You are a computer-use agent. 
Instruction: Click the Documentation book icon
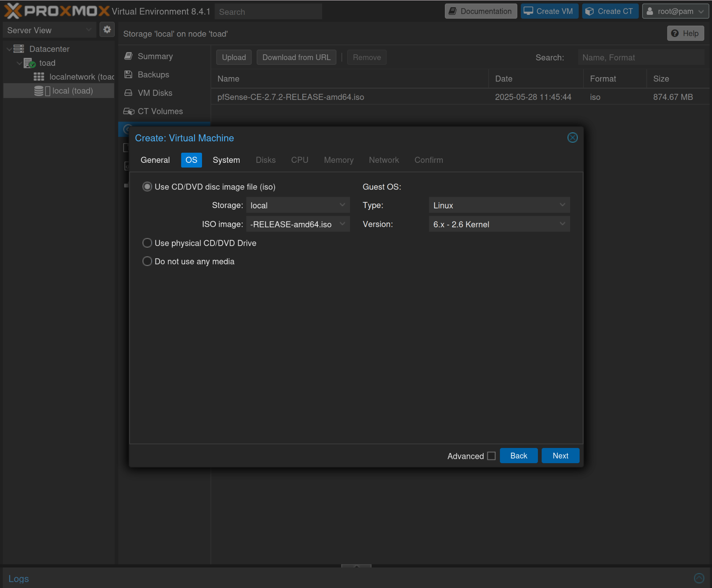(452, 11)
